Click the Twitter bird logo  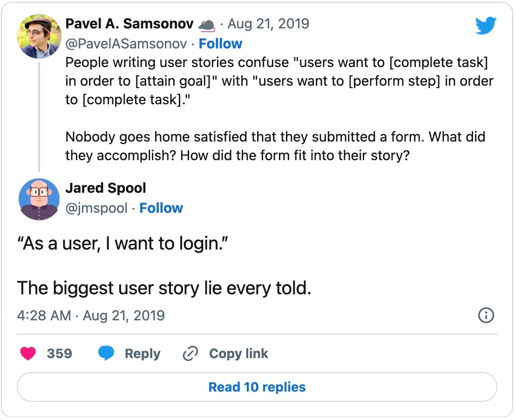[486, 26]
